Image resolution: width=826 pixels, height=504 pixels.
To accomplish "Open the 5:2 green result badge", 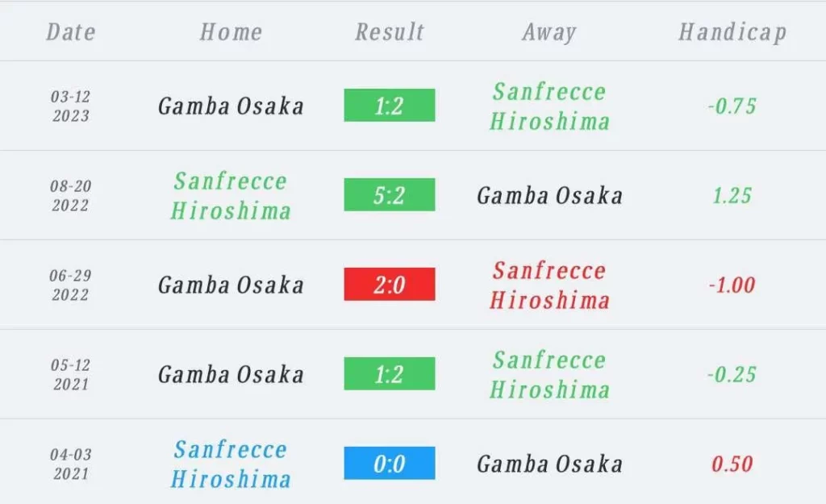I will pos(390,195).
